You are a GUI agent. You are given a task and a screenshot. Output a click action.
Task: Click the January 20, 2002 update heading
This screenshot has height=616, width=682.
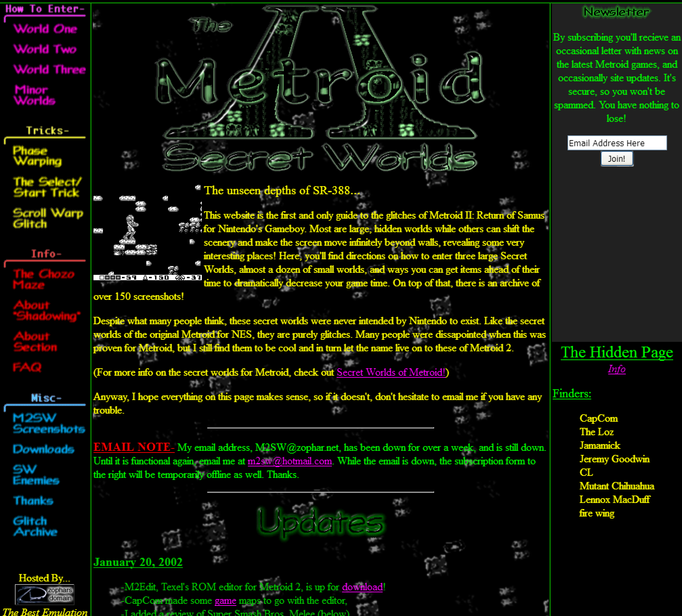[x=138, y=562]
